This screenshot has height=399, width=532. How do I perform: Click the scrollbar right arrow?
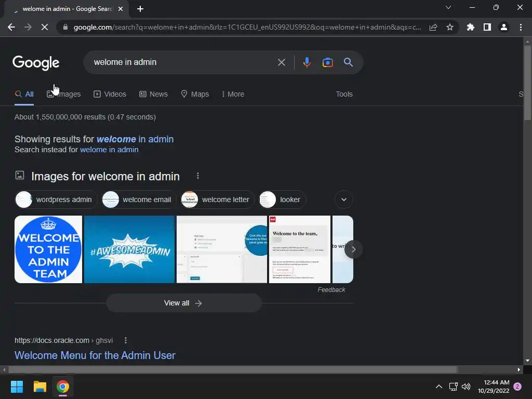(x=519, y=369)
